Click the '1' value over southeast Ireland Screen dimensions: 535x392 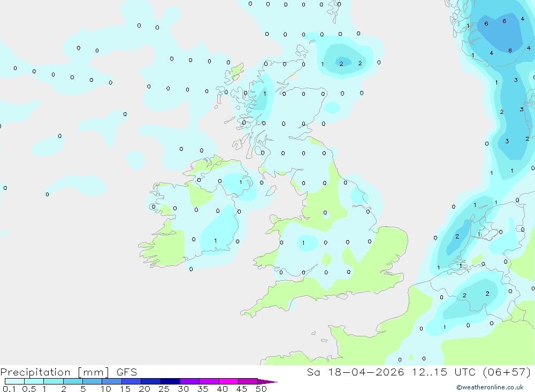[215, 241]
